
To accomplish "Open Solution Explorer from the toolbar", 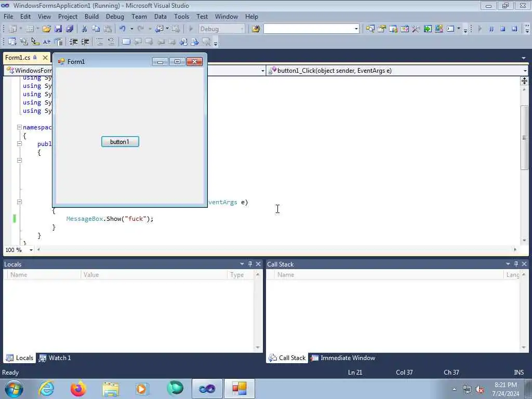I will coord(370,29).
